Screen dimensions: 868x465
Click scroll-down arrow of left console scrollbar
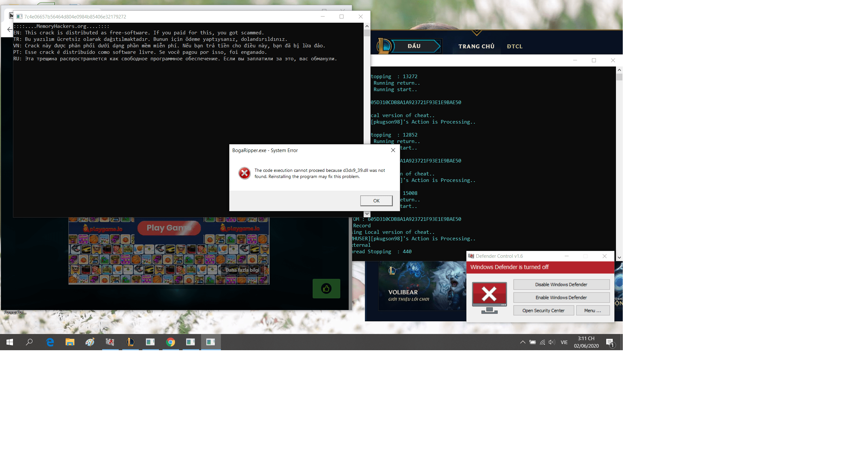tap(367, 214)
